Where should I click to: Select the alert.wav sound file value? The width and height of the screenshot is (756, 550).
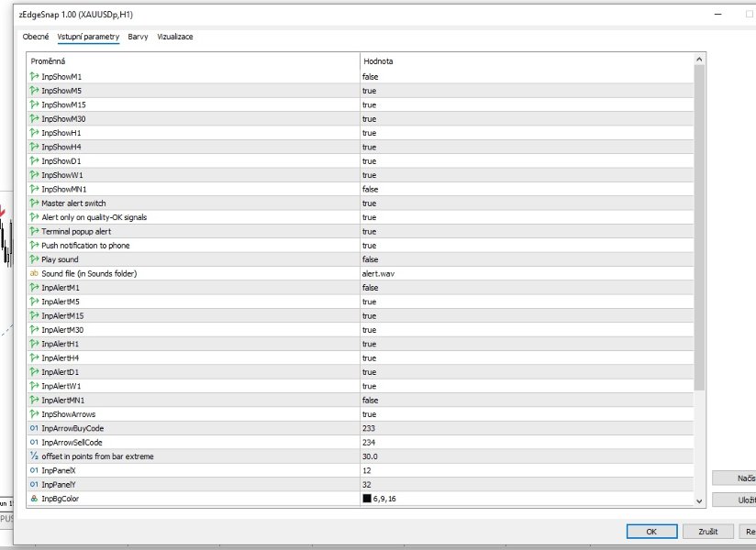point(379,273)
